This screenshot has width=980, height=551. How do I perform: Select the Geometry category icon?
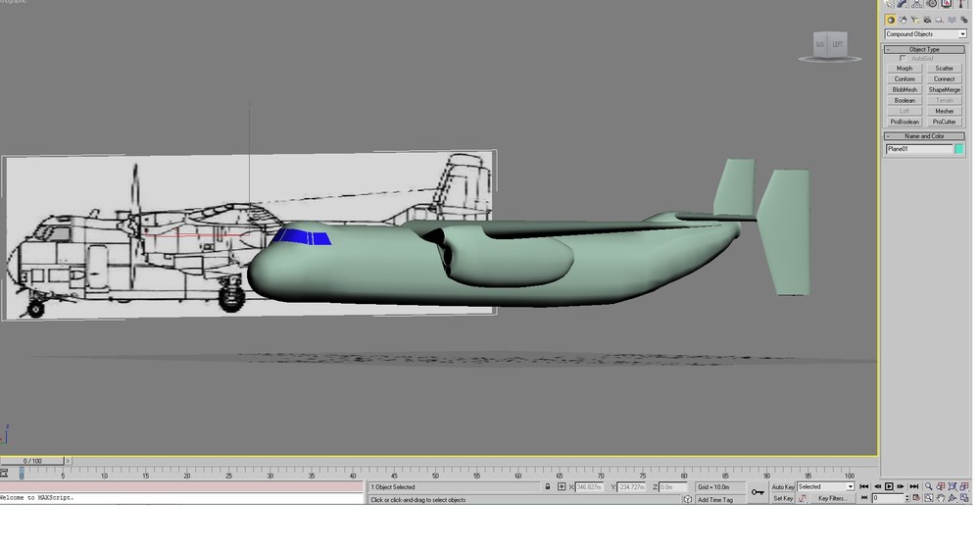[891, 20]
